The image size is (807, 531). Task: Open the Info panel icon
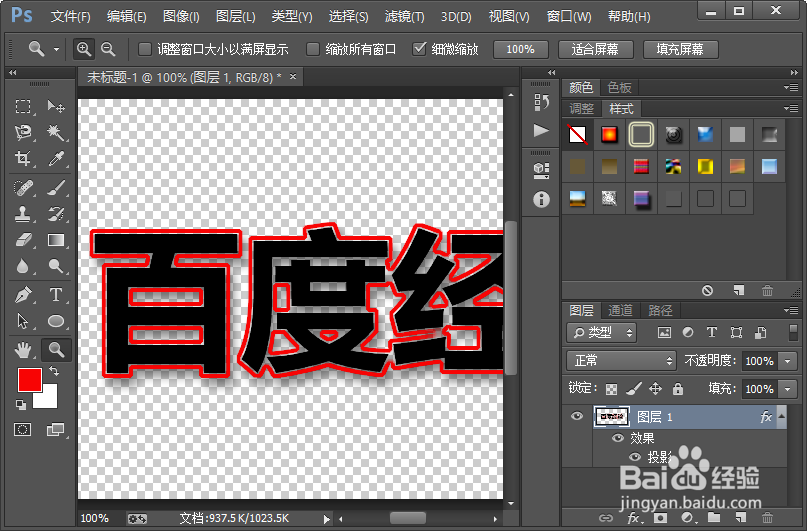coord(541,199)
